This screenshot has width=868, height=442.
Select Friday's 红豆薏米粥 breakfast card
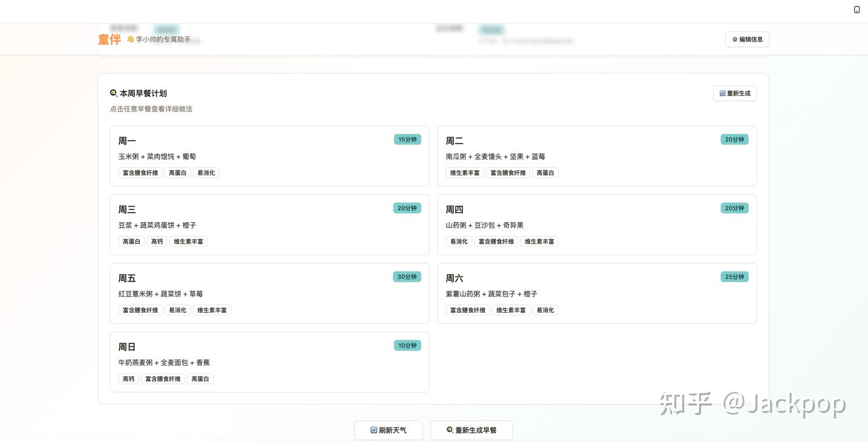[269, 293]
